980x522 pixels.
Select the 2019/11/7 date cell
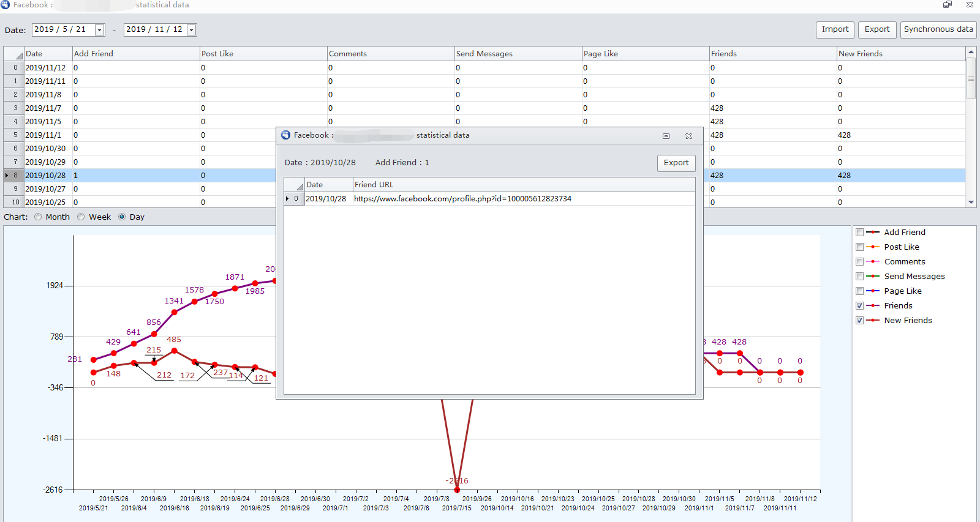point(48,108)
